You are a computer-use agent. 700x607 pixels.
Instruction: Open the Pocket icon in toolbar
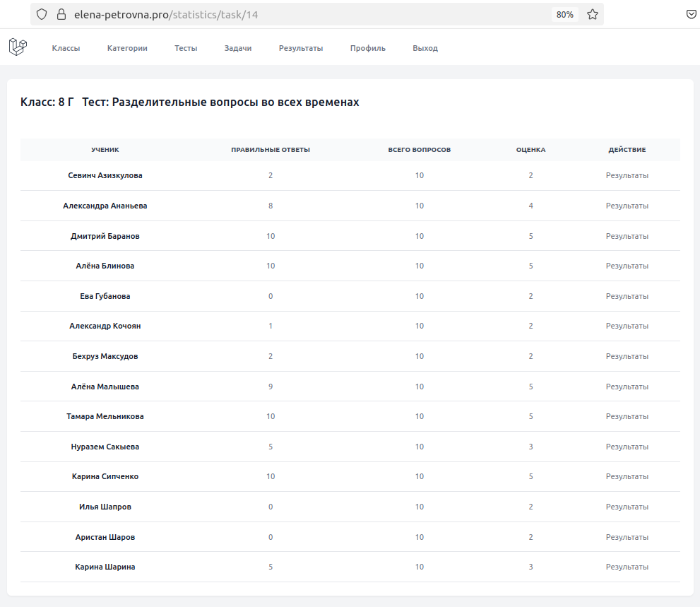point(691,15)
